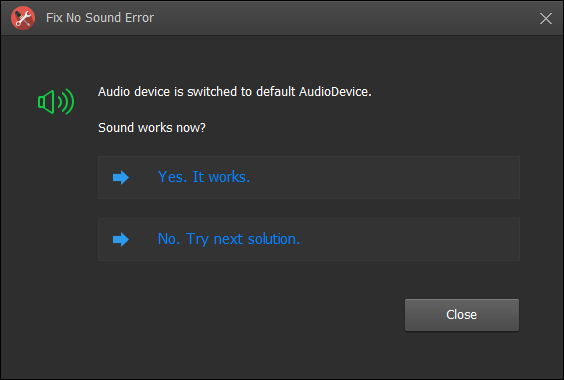The width and height of the screenshot is (564, 380).
Task: Click the "Fix No Sound Error" title text
Action: pos(100,18)
